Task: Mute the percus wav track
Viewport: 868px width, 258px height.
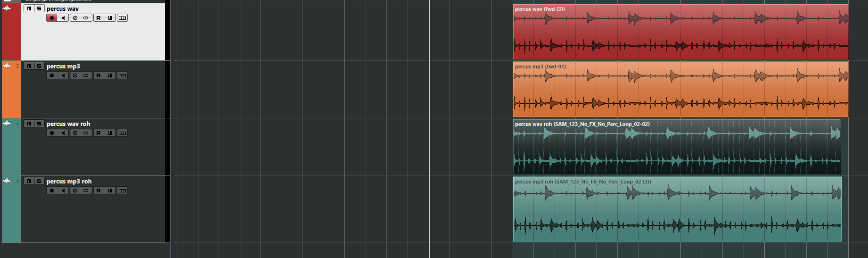Action: [x=29, y=8]
